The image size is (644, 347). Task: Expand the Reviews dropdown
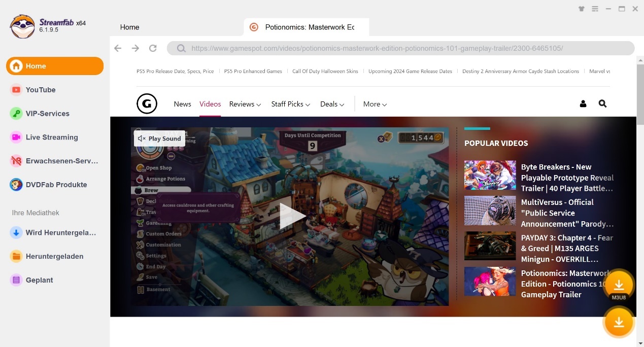click(245, 104)
